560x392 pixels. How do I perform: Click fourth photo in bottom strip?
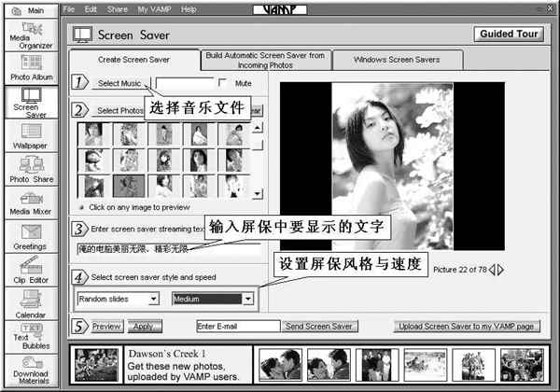pos(425,365)
